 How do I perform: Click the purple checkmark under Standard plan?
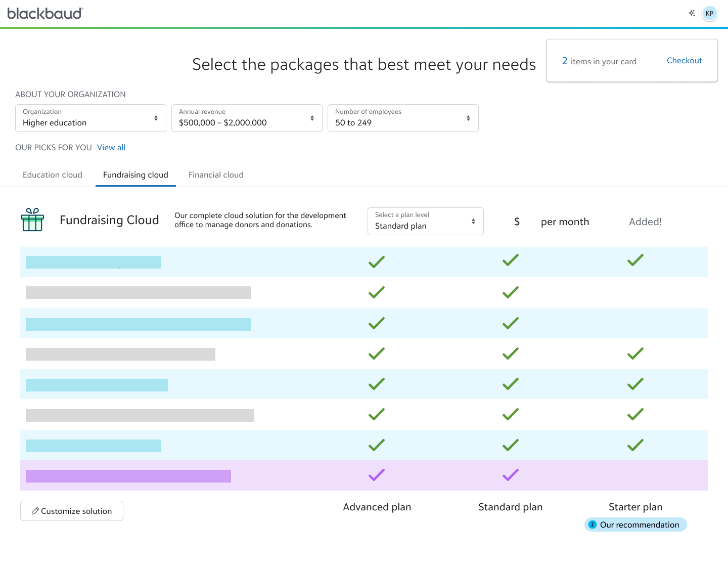click(x=511, y=475)
